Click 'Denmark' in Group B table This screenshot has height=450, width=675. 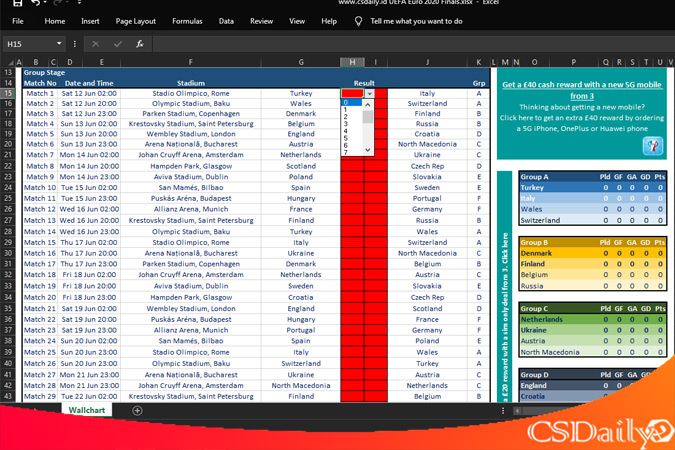coord(536,253)
